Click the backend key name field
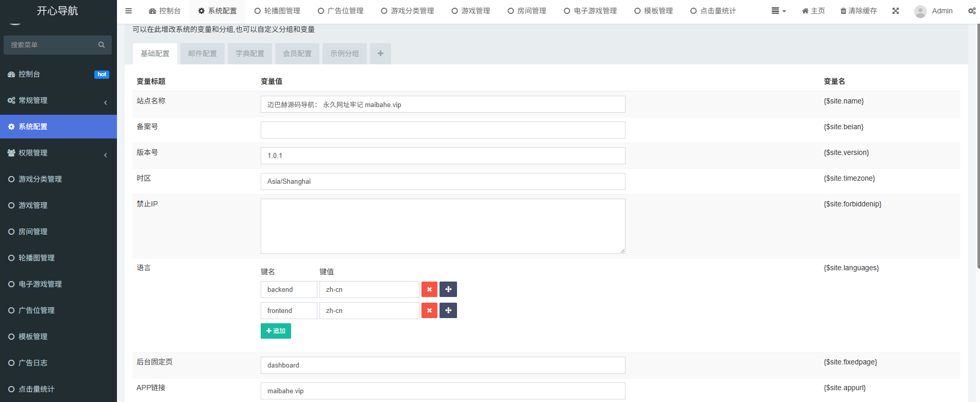Image resolution: width=980 pixels, height=402 pixels. click(289, 289)
